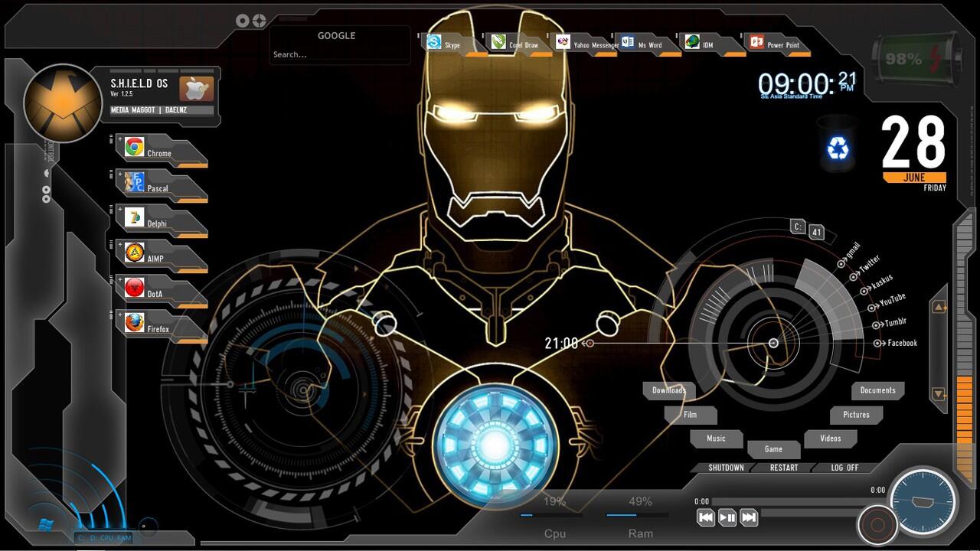980x551 pixels.
Task: Launch Firefox from the sidebar
Action: pyautogui.click(x=135, y=323)
